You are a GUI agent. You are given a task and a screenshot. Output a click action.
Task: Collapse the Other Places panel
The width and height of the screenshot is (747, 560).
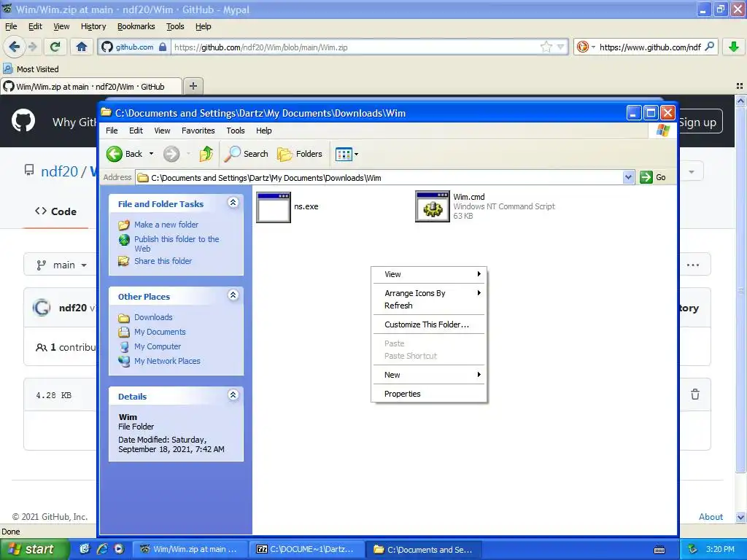[x=233, y=295]
